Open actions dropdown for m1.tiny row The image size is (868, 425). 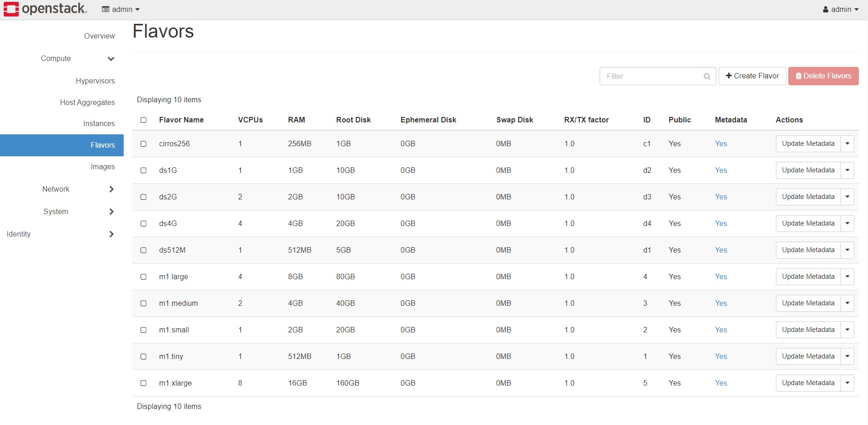847,357
